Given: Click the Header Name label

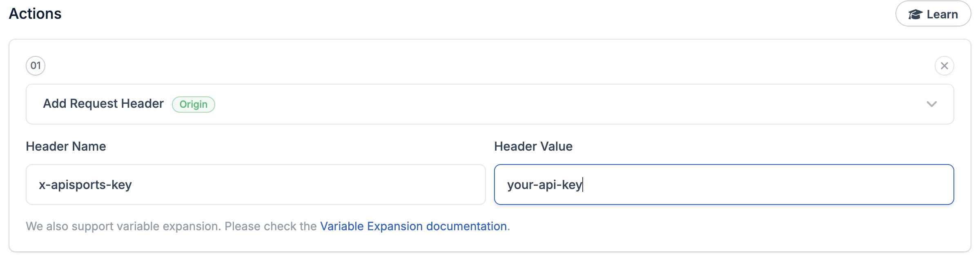Looking at the screenshot, I should (x=66, y=147).
